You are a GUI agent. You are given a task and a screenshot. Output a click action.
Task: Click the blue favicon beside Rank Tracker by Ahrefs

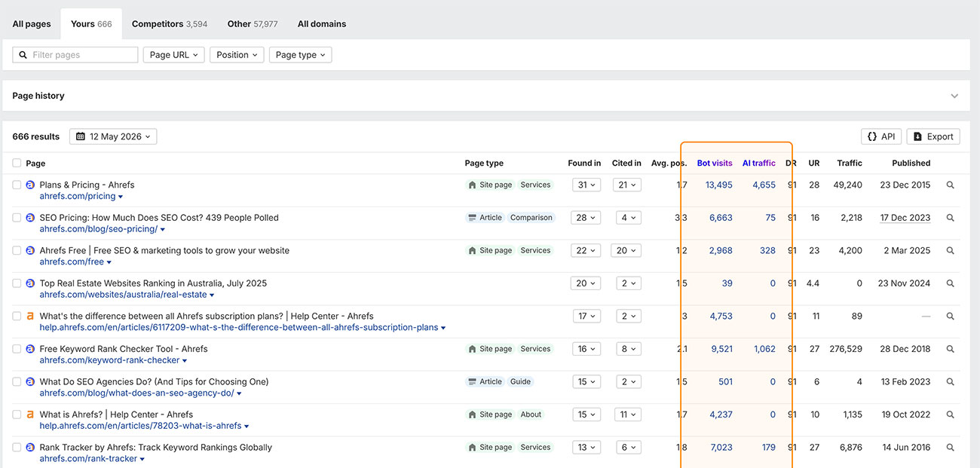[x=30, y=448]
